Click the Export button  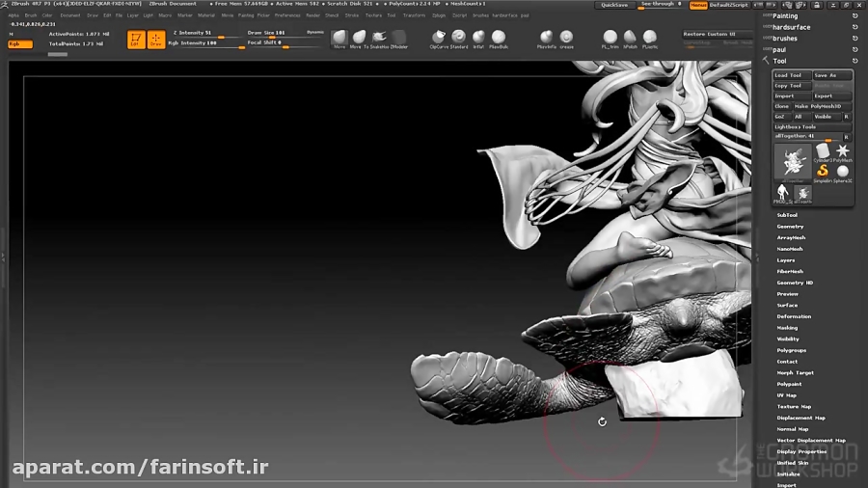(x=832, y=95)
